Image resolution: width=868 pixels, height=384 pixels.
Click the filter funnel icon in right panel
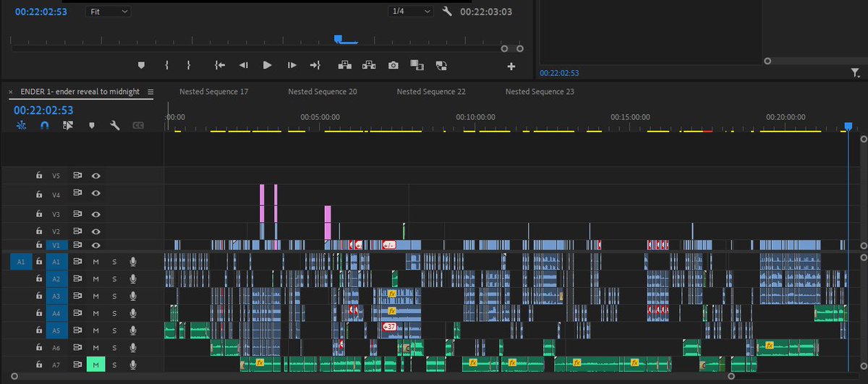tap(856, 72)
